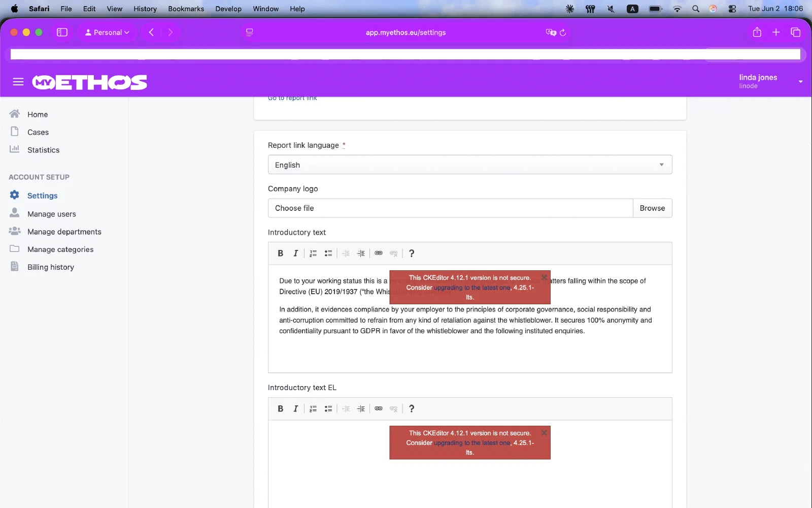The width and height of the screenshot is (812, 508).
Task: Open the File menu
Action: (66, 9)
